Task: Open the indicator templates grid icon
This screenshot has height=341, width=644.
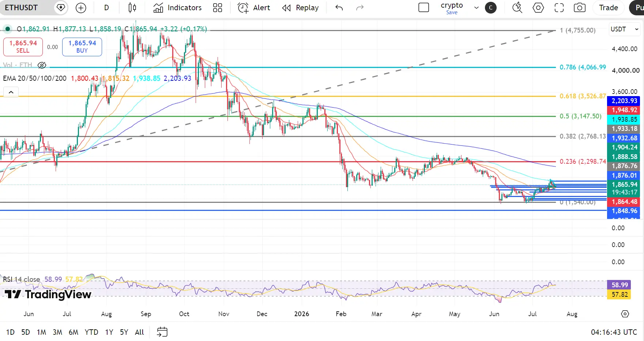Action: pos(218,8)
